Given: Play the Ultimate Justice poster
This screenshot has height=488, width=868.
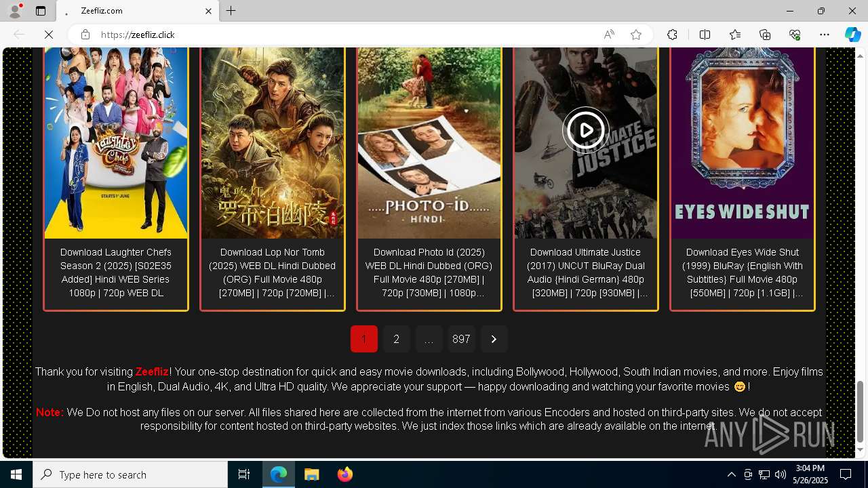Looking at the screenshot, I should point(586,129).
